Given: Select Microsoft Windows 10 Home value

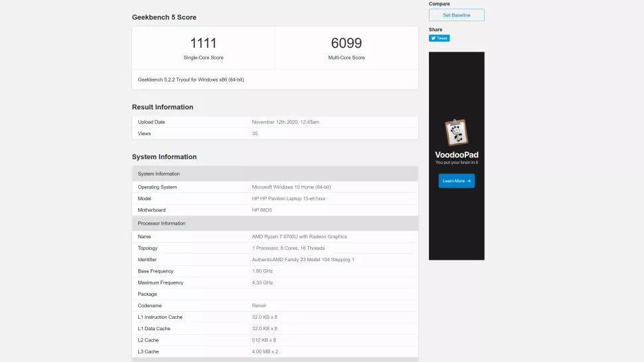Looking at the screenshot, I should pyautogui.click(x=291, y=187).
